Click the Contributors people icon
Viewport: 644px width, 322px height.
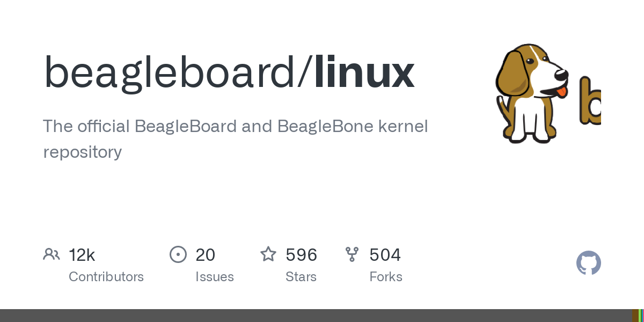click(x=52, y=254)
